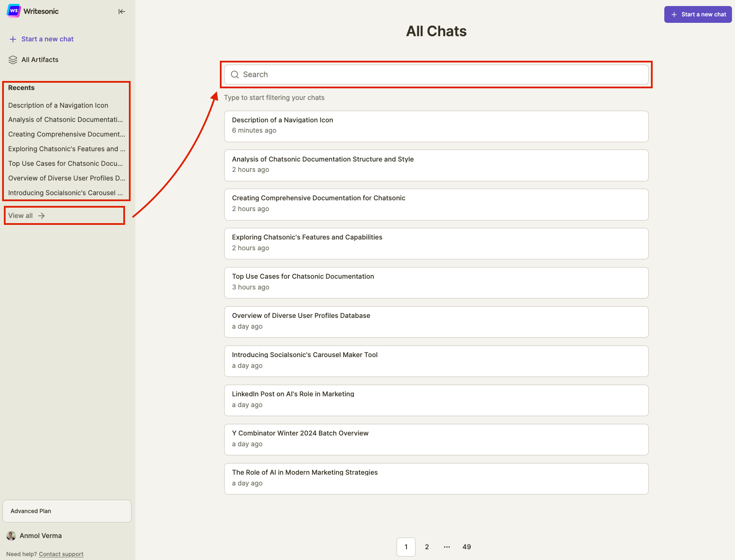
Task: Click the All Chats page heading
Action: 436,31
